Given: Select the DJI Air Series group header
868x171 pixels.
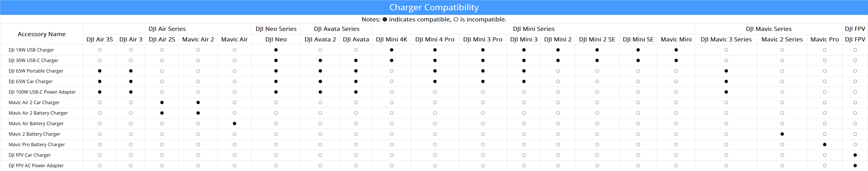Looking at the screenshot, I should (x=167, y=29).
